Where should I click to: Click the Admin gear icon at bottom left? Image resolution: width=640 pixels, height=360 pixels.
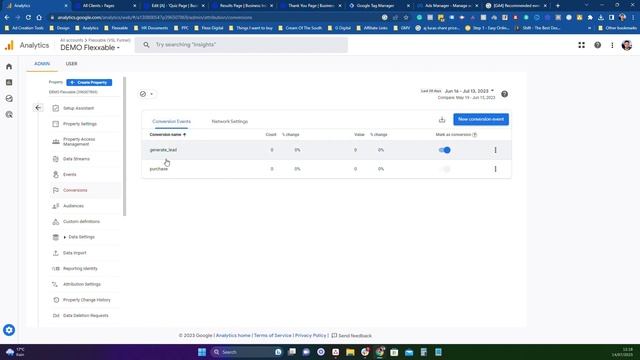coord(9,330)
